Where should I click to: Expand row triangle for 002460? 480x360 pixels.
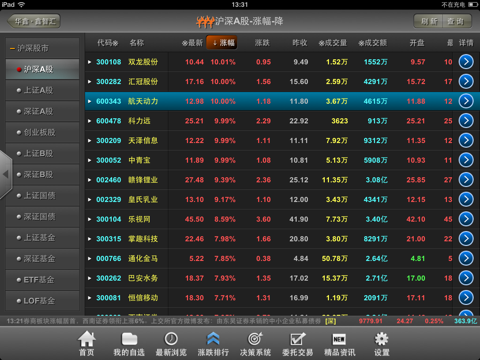click(89, 180)
